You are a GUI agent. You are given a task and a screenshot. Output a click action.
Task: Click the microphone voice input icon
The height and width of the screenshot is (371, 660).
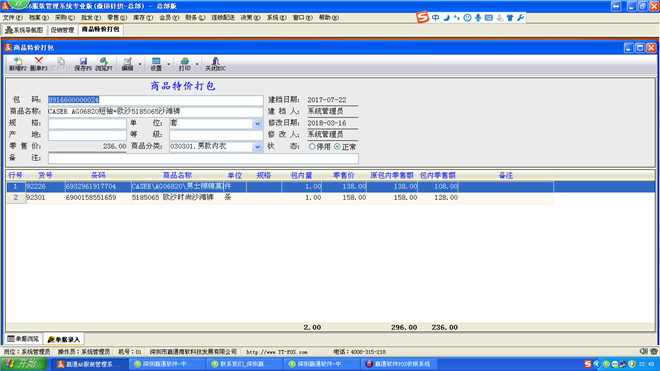478,18
